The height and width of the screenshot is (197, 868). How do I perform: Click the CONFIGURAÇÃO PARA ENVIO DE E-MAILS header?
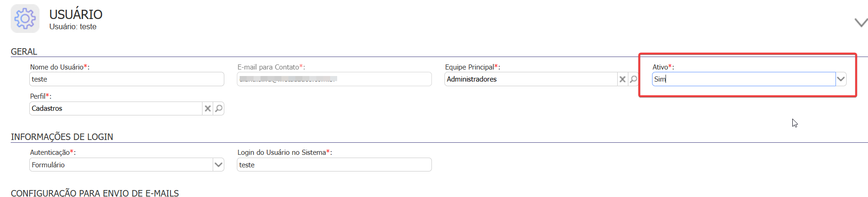coord(95,193)
